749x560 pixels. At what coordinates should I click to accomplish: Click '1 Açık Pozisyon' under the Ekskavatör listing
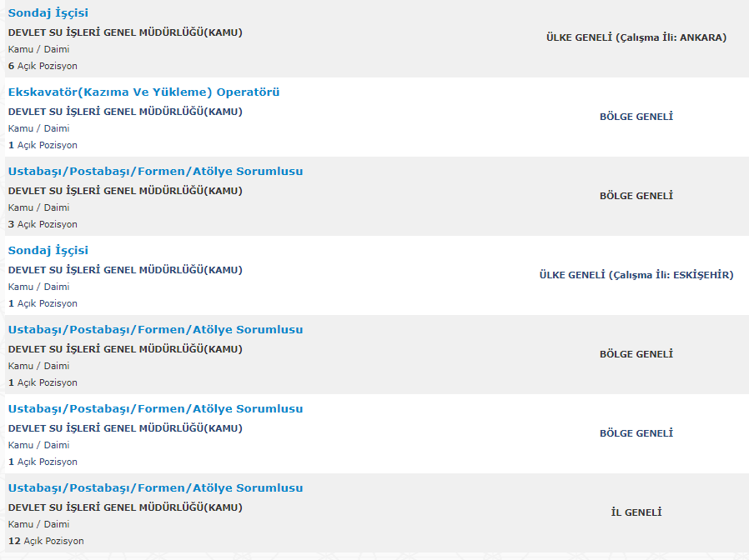43,145
